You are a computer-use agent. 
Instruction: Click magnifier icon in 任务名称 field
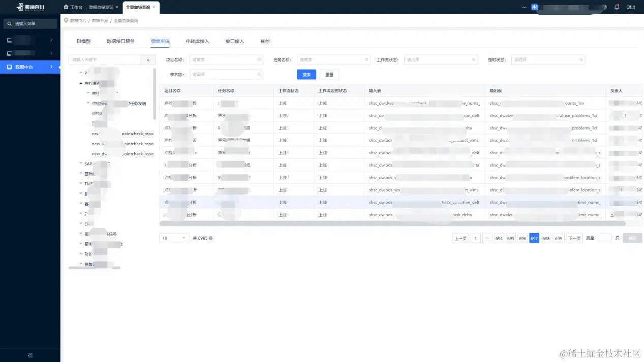366,60
